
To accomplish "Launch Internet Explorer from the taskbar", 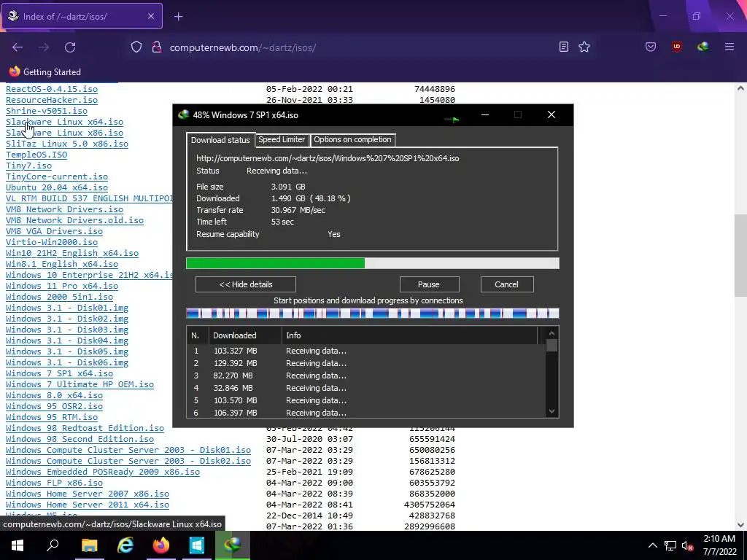I will [x=125, y=545].
